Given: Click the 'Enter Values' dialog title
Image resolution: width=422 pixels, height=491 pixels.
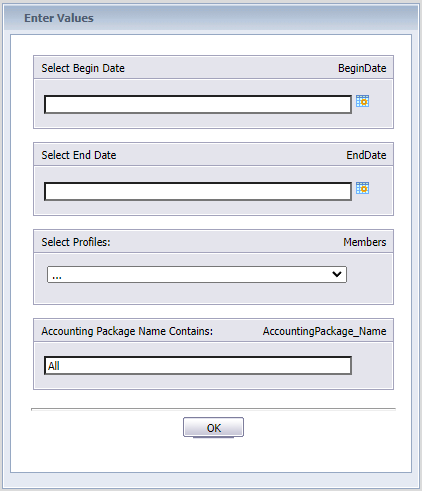Looking at the screenshot, I should [59, 18].
